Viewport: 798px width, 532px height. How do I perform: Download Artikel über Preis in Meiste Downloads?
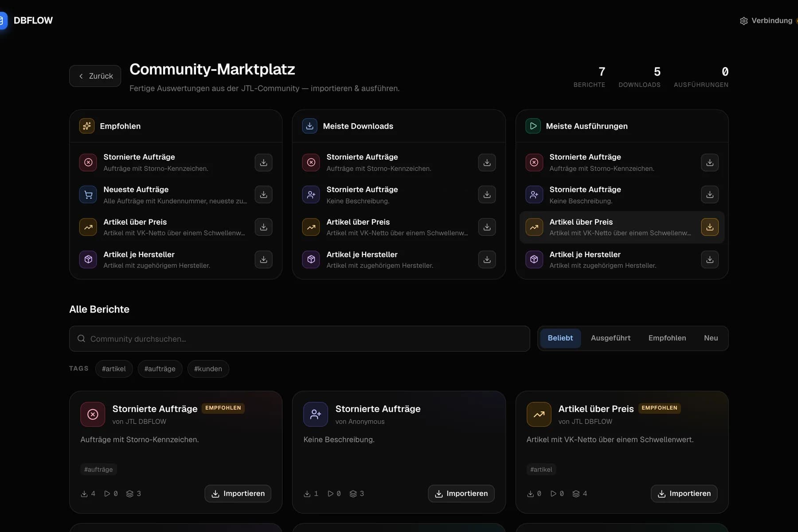(x=487, y=227)
